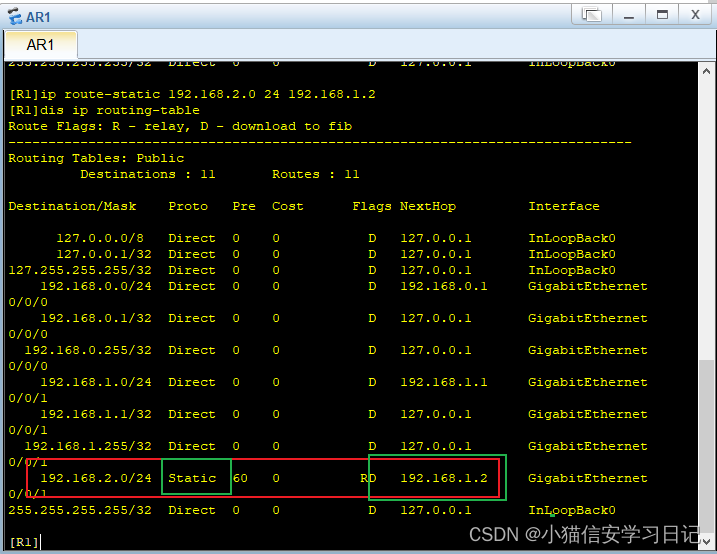Screen dimensions: 717x554
Task: Click GigabitEthernet interface in the 192.168.2.0/24 row
Action: click(x=588, y=478)
